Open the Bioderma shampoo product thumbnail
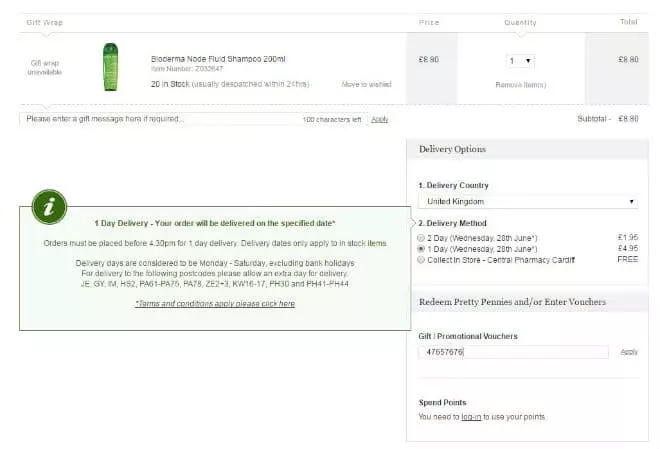The height and width of the screenshot is (449, 660). [110, 67]
